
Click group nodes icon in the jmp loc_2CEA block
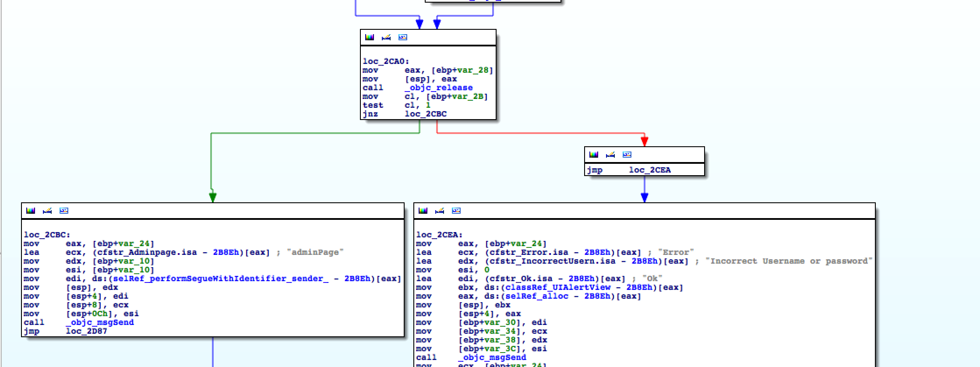click(x=627, y=155)
